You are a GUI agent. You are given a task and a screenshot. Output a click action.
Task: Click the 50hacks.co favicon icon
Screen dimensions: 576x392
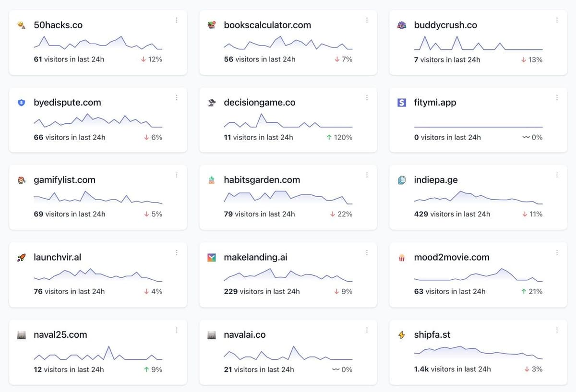click(x=21, y=25)
